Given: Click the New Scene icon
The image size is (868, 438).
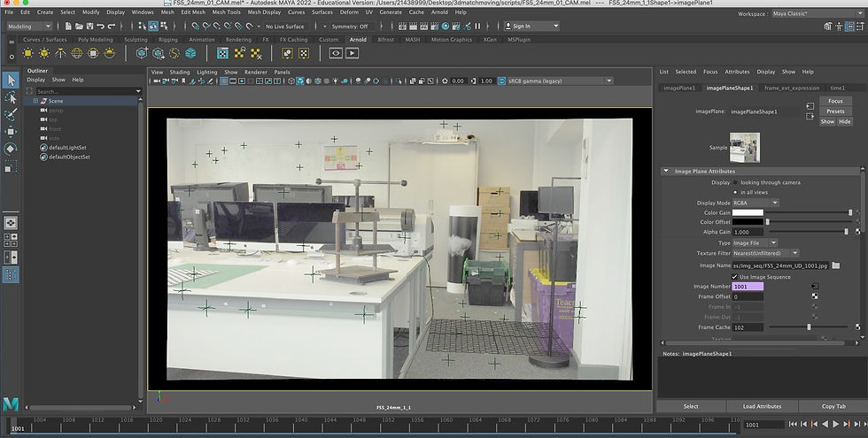Looking at the screenshot, I should 68,26.
